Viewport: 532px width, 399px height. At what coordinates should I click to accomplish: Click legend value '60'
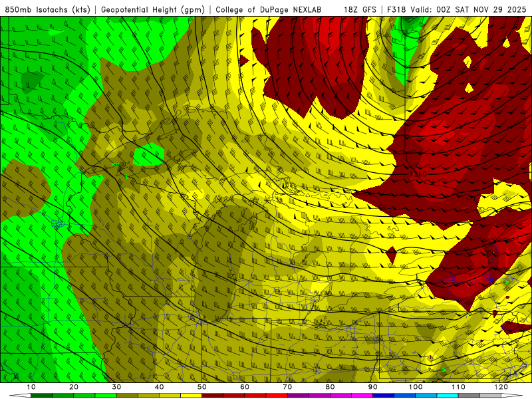(x=245, y=387)
